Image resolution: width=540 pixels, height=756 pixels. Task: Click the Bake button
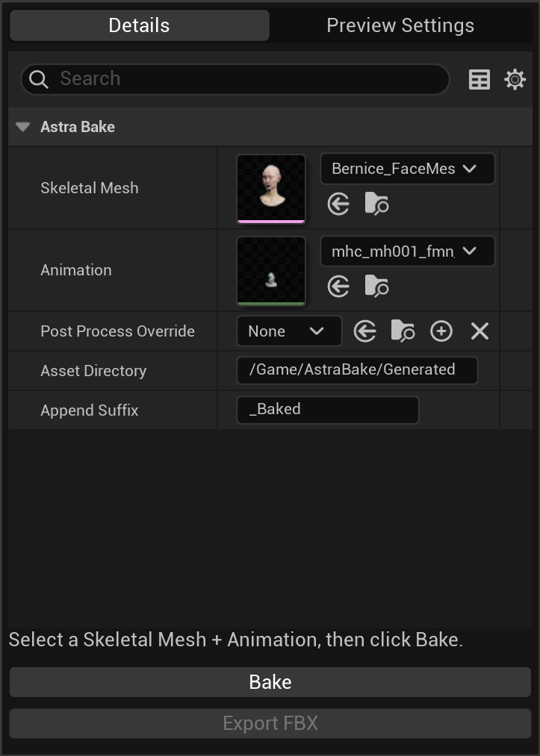click(270, 682)
